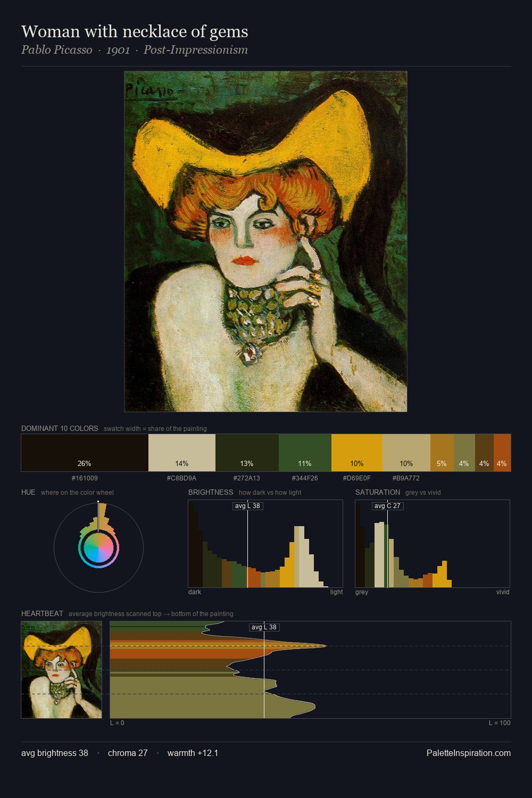Click the 'L = 0' axis label
This screenshot has height=798, width=532.
click(x=117, y=723)
